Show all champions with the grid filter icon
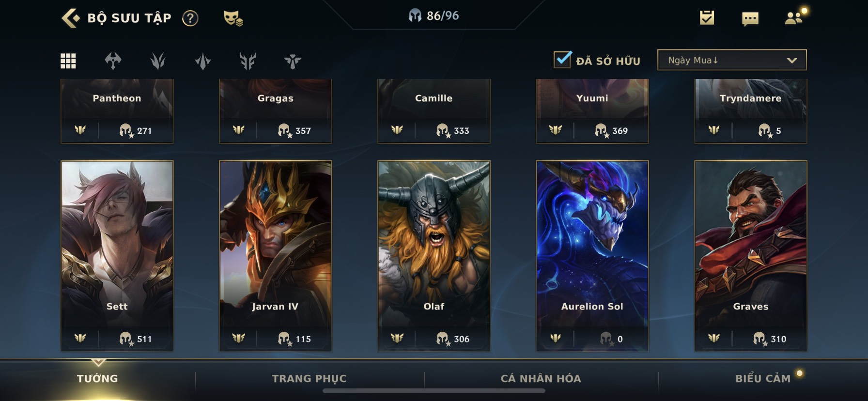Image resolution: width=868 pixels, height=401 pixels. (x=68, y=61)
